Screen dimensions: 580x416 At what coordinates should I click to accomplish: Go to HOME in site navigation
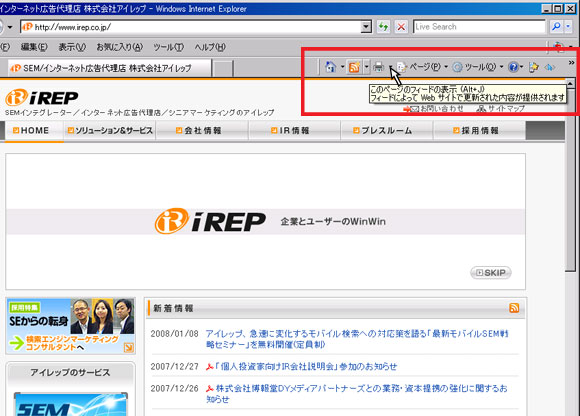click(34, 131)
